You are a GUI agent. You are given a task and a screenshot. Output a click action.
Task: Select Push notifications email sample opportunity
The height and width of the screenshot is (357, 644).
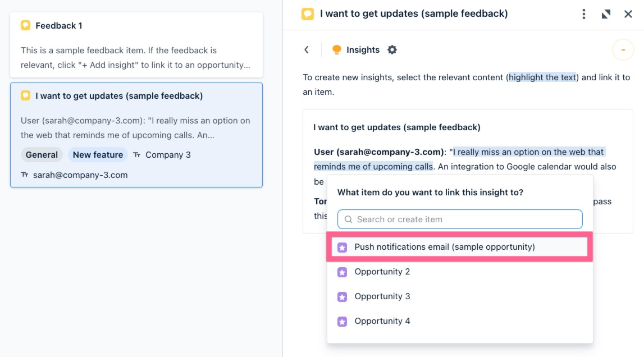[444, 247]
